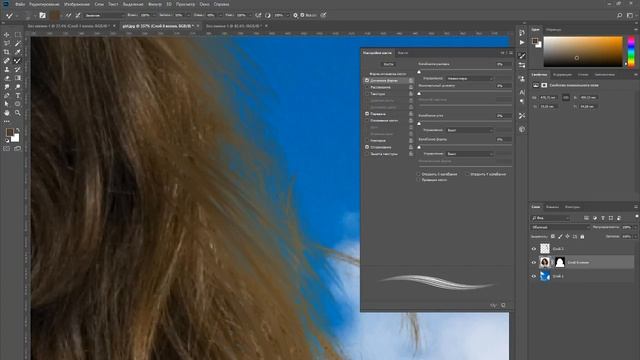Enable Flip Y Jitter checkbox
Screen dimensions: 640x360
coord(467,174)
